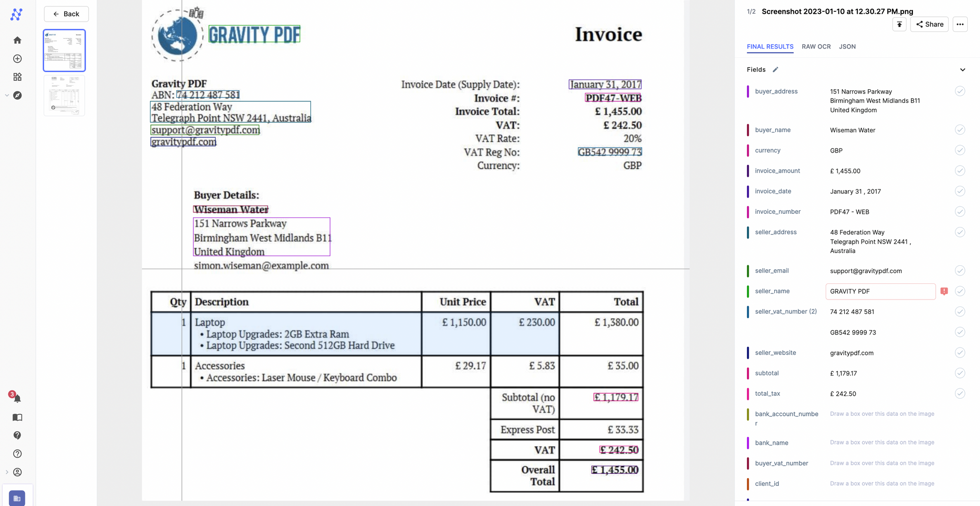Click the add new plus-circle icon
The width and height of the screenshot is (980, 506).
(17, 59)
